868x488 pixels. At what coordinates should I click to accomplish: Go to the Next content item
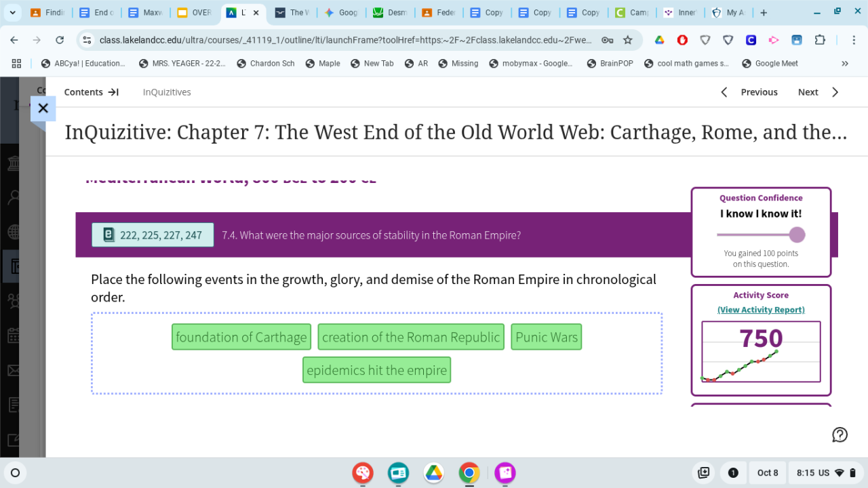coord(818,92)
